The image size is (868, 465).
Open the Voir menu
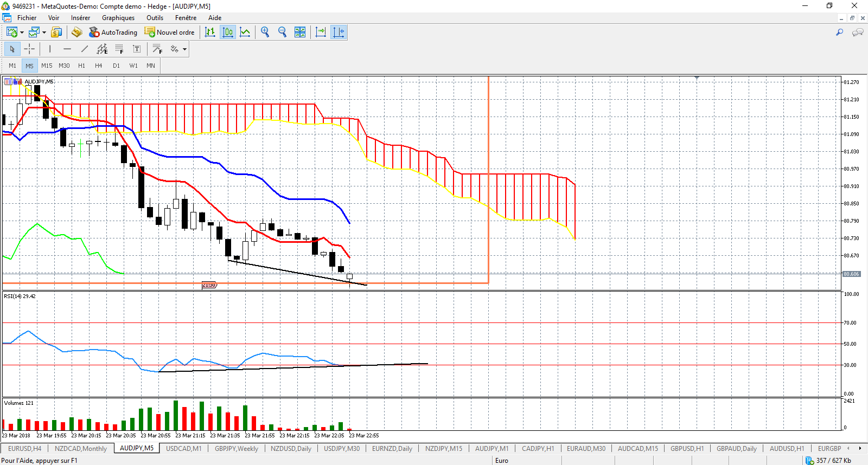click(54, 18)
